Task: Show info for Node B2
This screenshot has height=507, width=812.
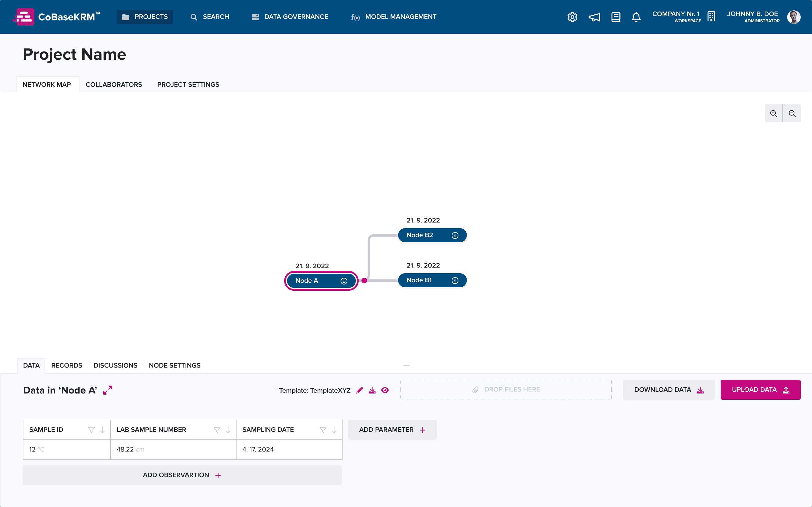Action: tap(455, 235)
